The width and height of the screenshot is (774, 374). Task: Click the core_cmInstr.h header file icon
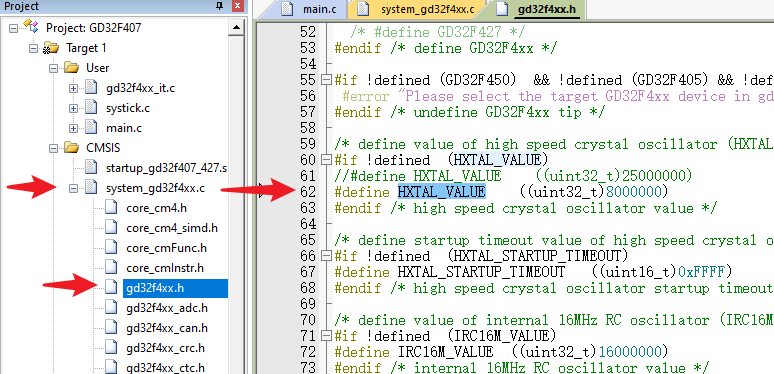111,268
